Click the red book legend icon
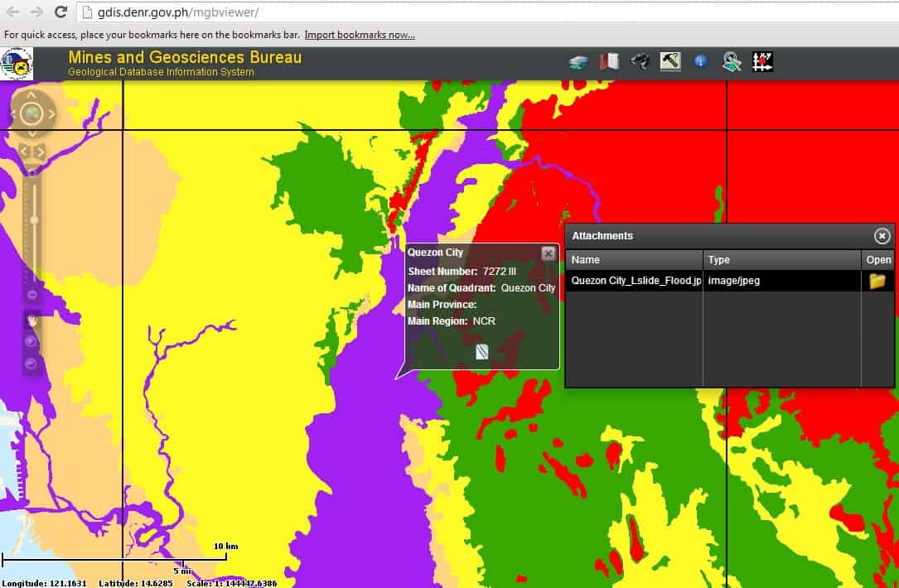This screenshot has height=588, width=899. [x=609, y=62]
